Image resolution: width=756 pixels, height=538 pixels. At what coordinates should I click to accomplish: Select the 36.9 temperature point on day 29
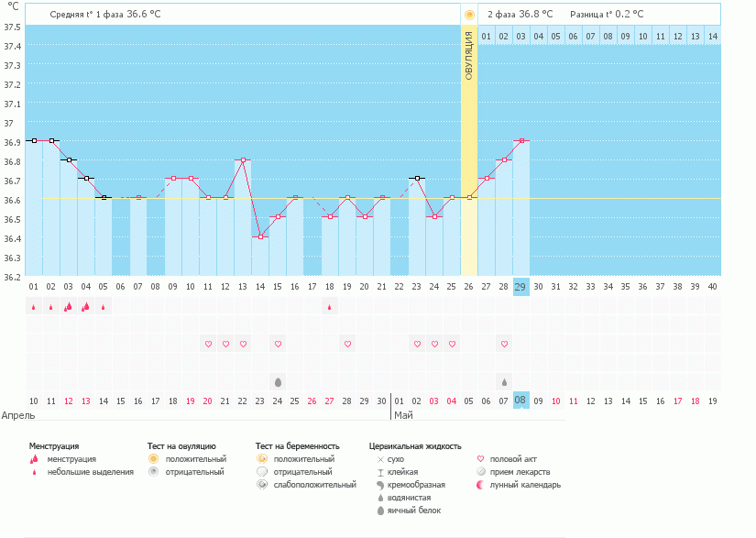coord(521,140)
